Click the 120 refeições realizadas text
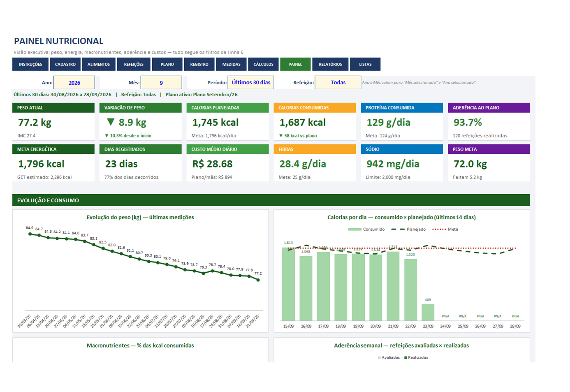Viewport: 570px width, 392px height. (x=480, y=136)
